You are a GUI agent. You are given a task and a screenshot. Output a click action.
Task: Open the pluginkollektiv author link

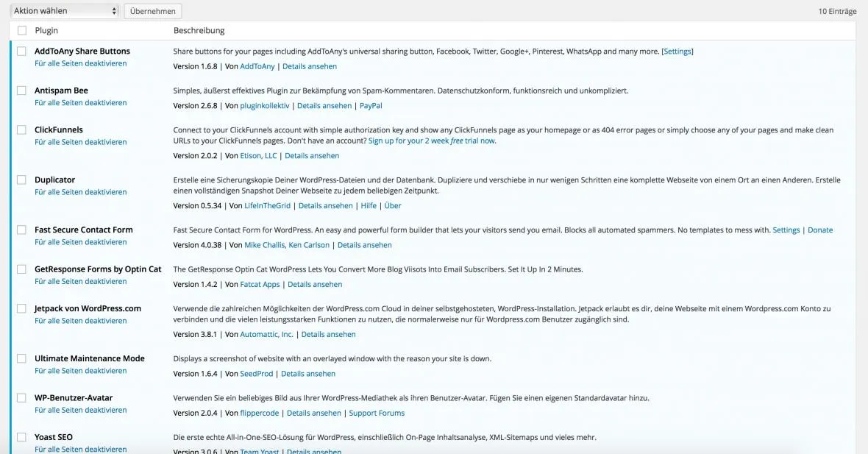tap(265, 106)
